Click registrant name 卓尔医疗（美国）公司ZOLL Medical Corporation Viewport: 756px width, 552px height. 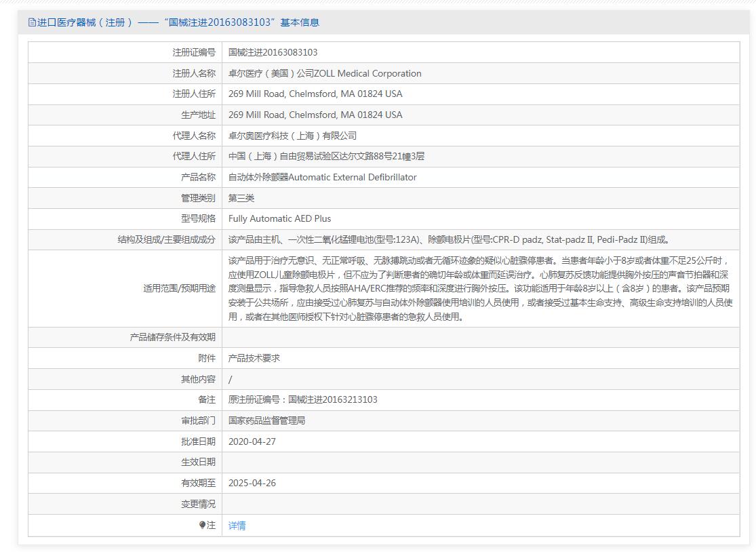(325, 73)
